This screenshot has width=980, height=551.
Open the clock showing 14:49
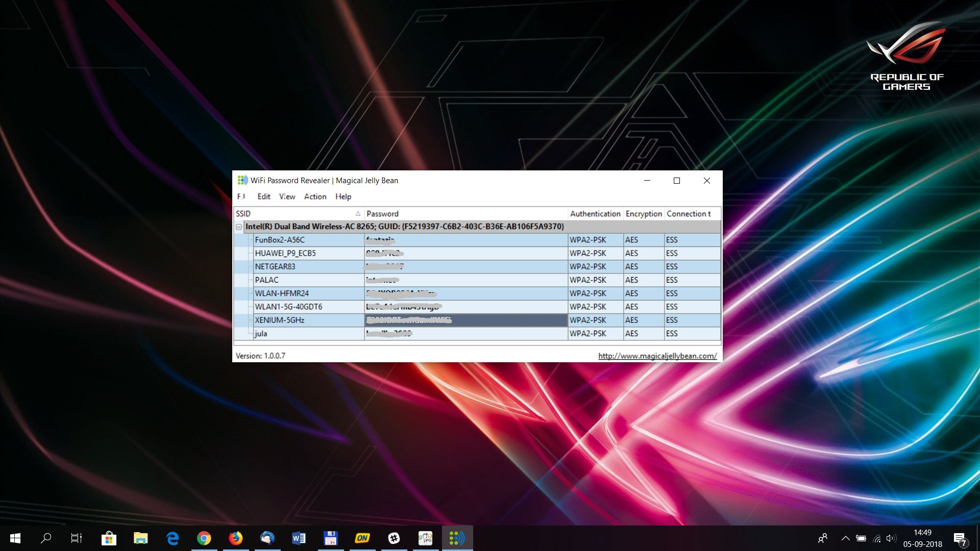[x=922, y=538]
